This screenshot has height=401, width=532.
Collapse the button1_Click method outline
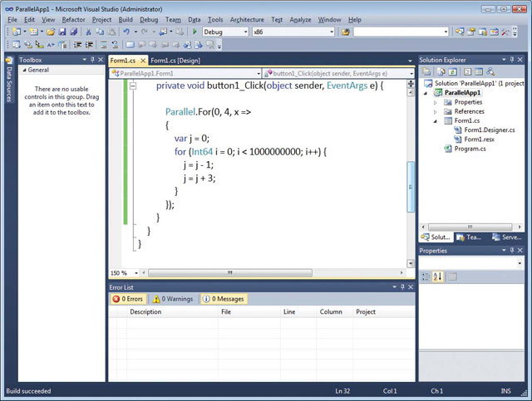(133, 86)
